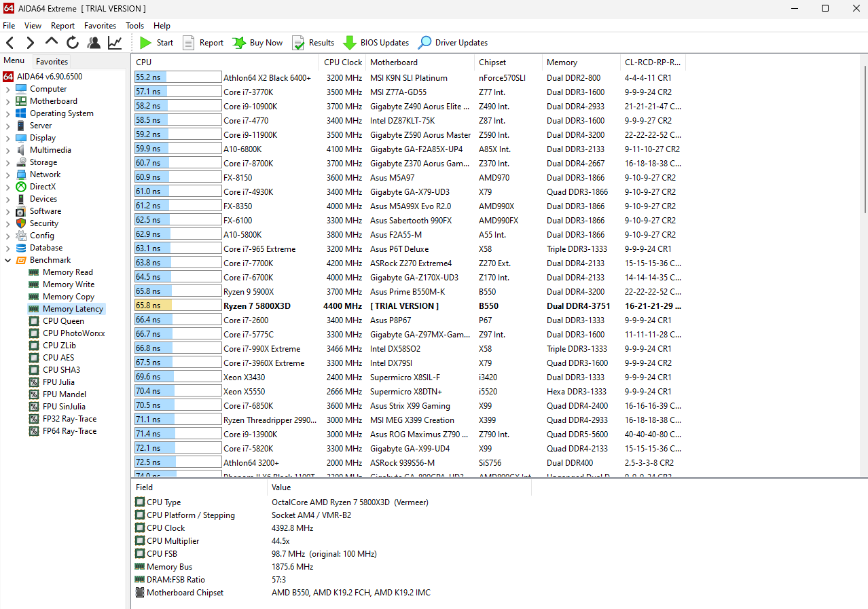Open the Help menu
The image size is (868, 609).
[x=162, y=26]
